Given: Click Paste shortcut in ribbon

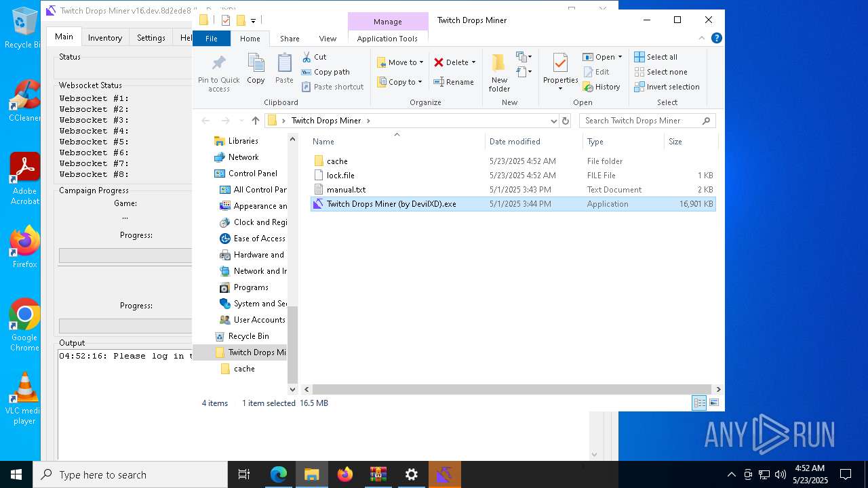Looking at the screenshot, I should [332, 87].
